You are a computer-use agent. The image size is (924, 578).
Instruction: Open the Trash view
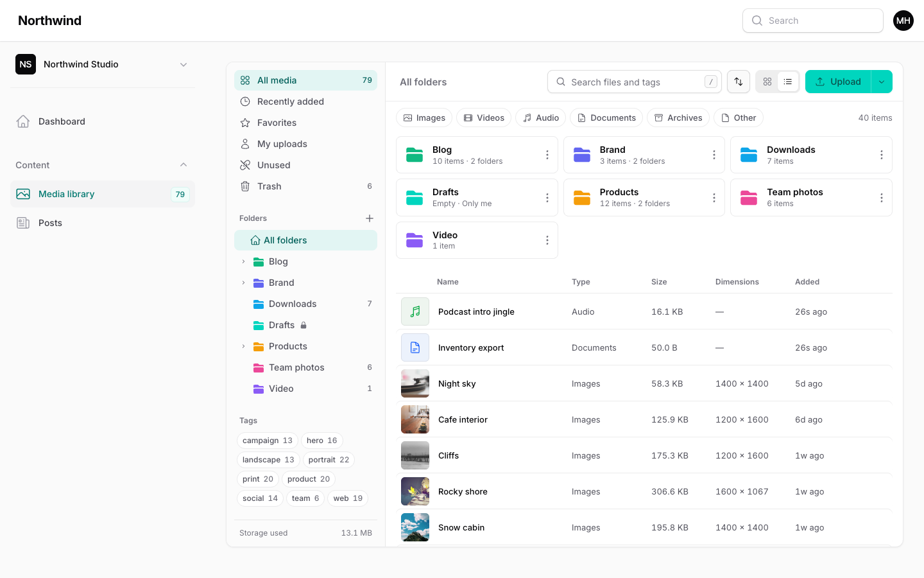(305, 186)
